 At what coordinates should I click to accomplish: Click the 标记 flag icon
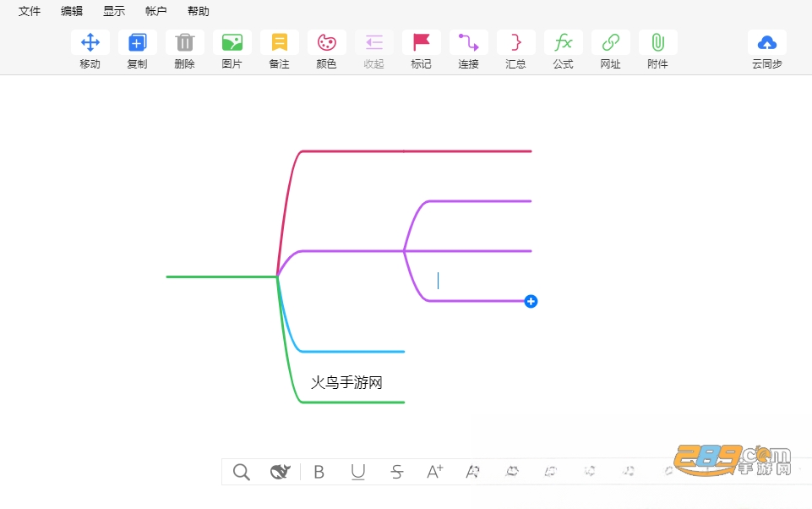click(422, 42)
